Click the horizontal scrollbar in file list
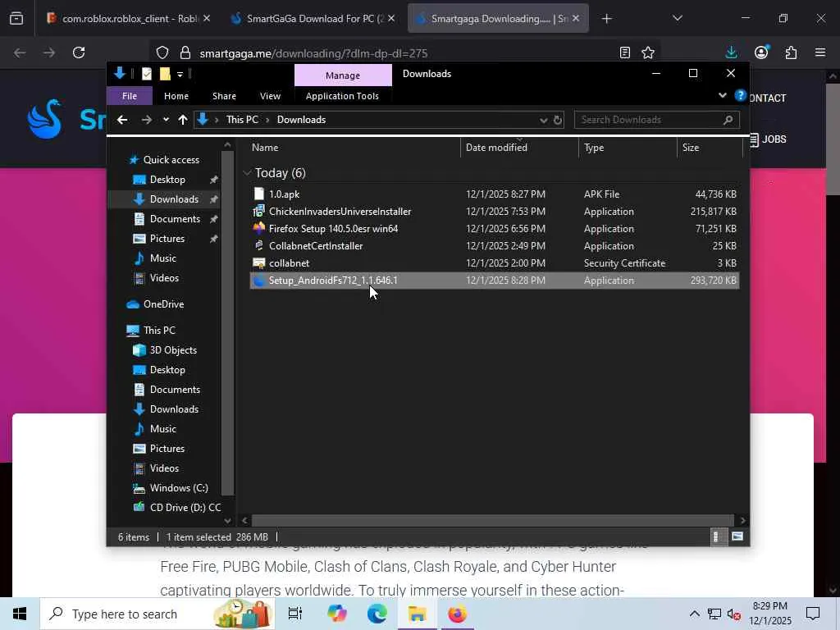Screen dimensions: 840x630 (492, 520)
